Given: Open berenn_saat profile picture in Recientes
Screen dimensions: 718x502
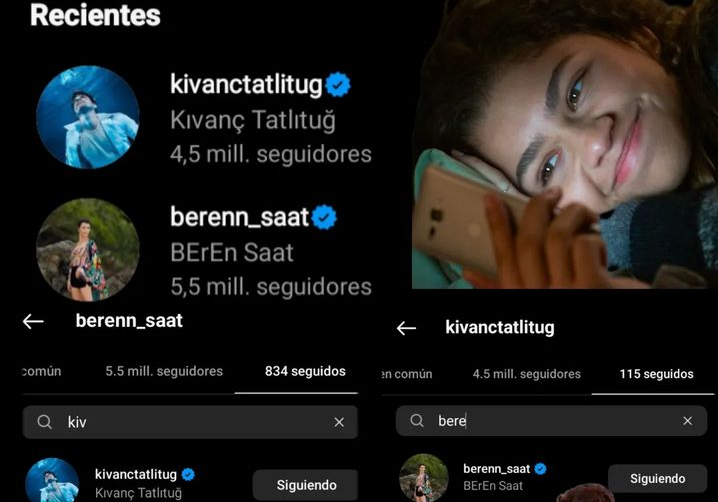Looking at the screenshot, I should coord(87,250).
